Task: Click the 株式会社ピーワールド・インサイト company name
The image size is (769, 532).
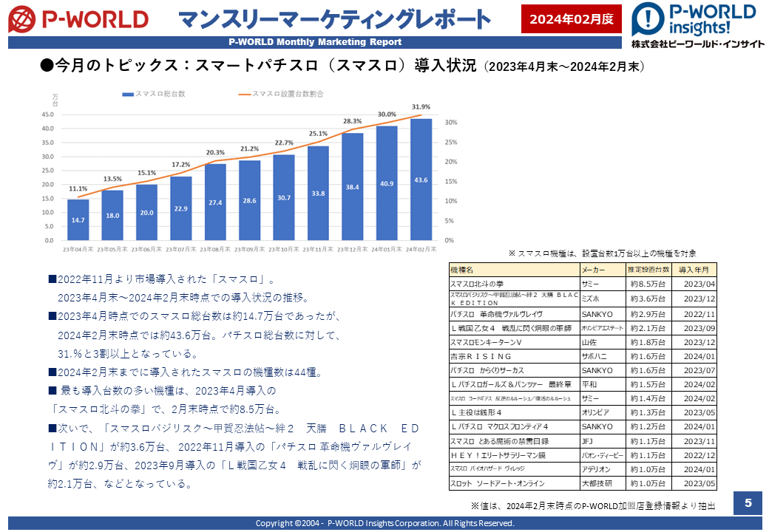Action: tap(698, 44)
